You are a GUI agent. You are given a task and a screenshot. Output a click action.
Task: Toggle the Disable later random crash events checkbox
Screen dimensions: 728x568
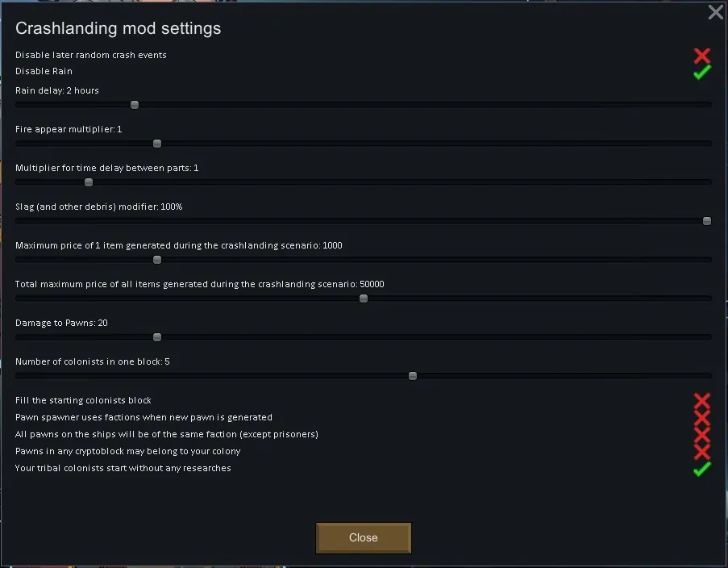pyautogui.click(x=701, y=56)
